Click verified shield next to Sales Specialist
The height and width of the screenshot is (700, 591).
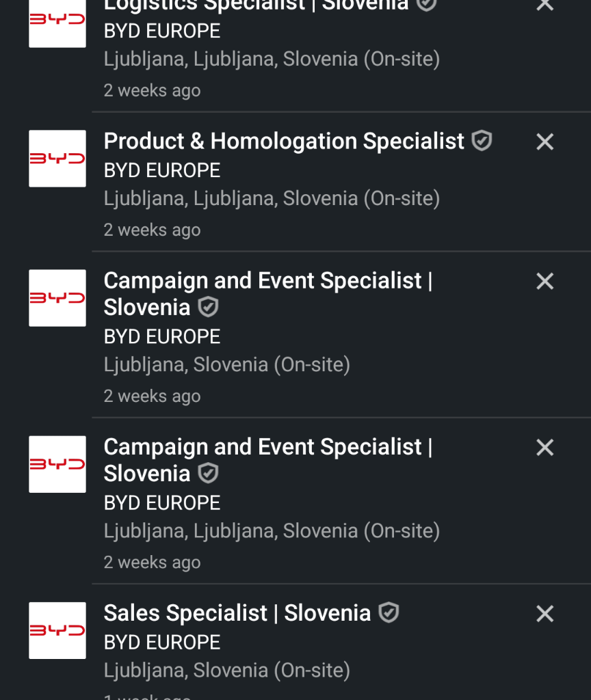pyautogui.click(x=389, y=612)
